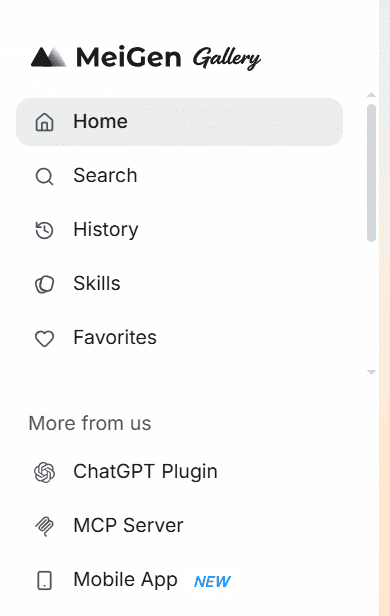Click the Mobile App phone icon
Viewport: 390px width, 616px height.
[x=44, y=580]
